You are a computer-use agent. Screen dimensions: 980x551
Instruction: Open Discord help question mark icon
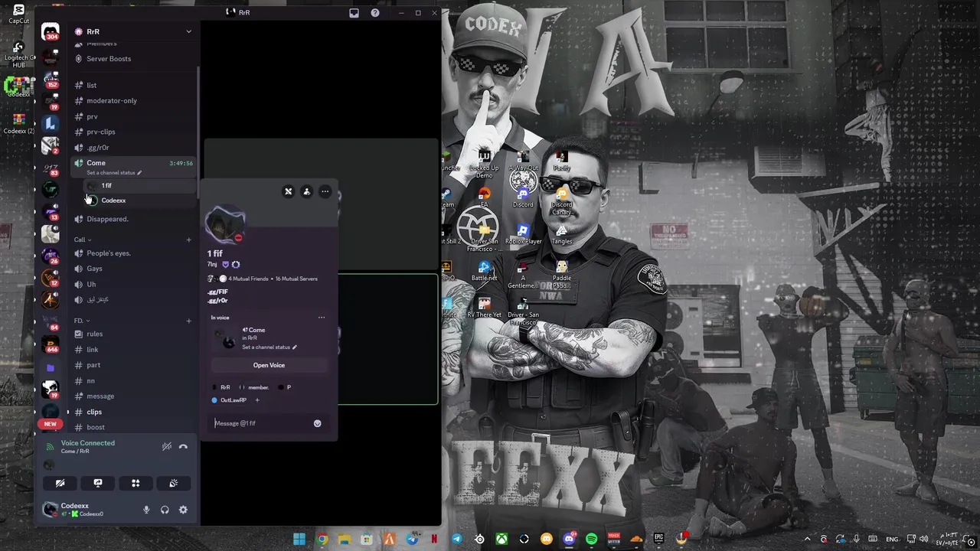click(375, 13)
